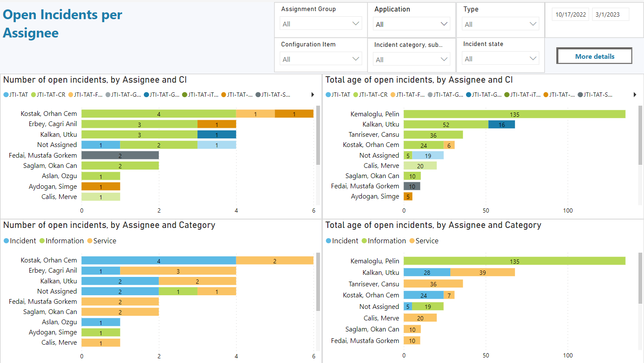Click the end date field 3/1/2023
This screenshot has width=644, height=363.
click(x=610, y=14)
